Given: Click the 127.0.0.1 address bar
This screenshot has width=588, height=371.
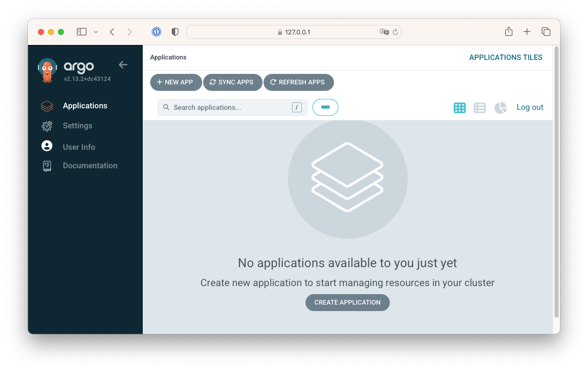Looking at the screenshot, I should (294, 32).
